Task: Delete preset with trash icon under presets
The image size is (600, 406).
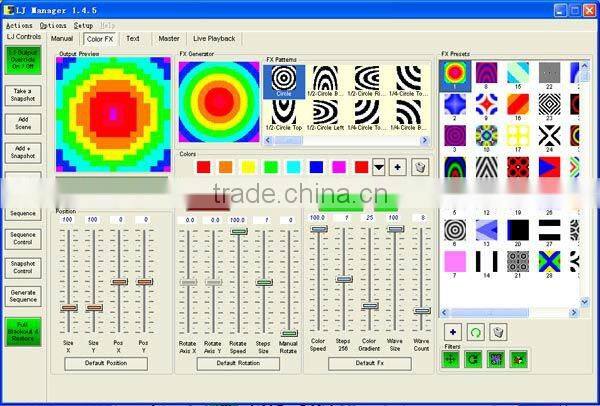Action: 498,331
